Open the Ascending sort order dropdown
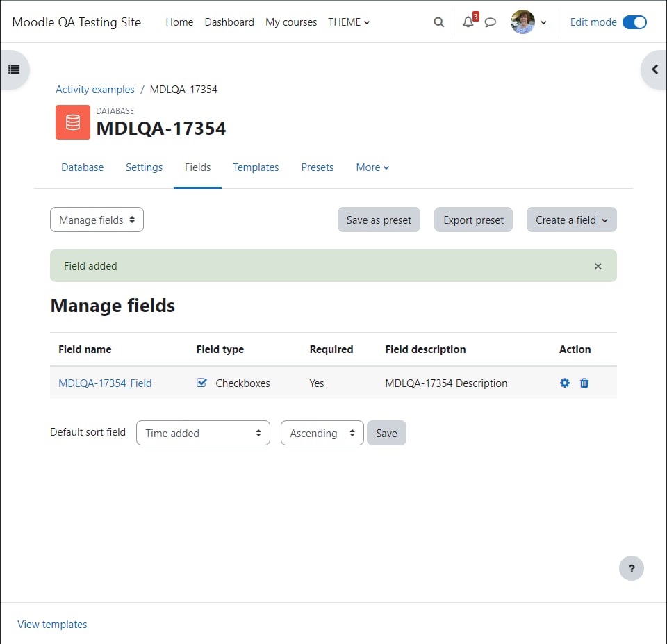This screenshot has height=644, width=667. (322, 433)
